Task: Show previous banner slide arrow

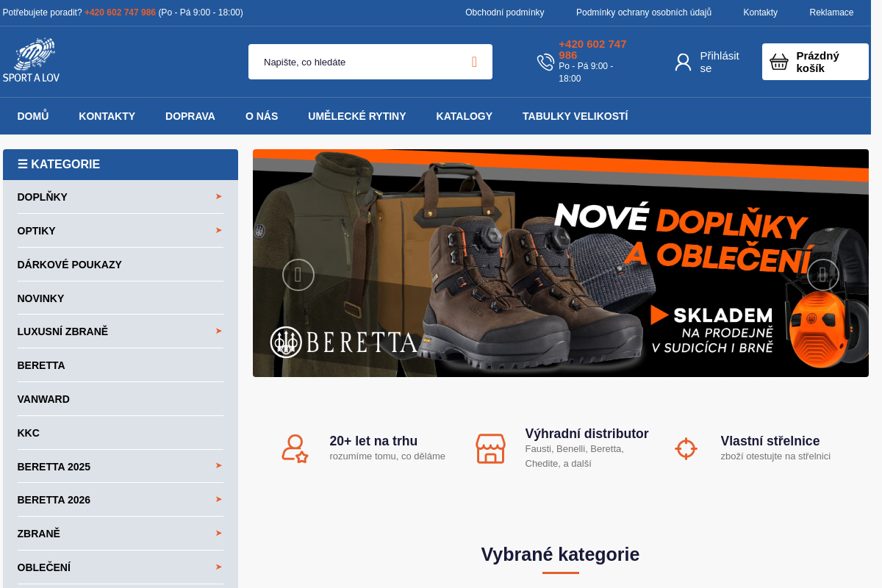Action: coord(298,275)
